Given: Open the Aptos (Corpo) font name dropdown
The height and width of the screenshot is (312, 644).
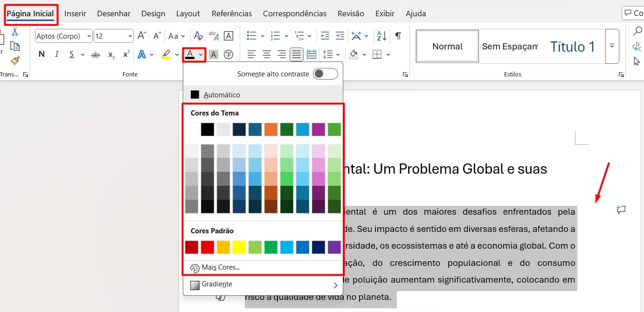Looking at the screenshot, I should (x=89, y=36).
